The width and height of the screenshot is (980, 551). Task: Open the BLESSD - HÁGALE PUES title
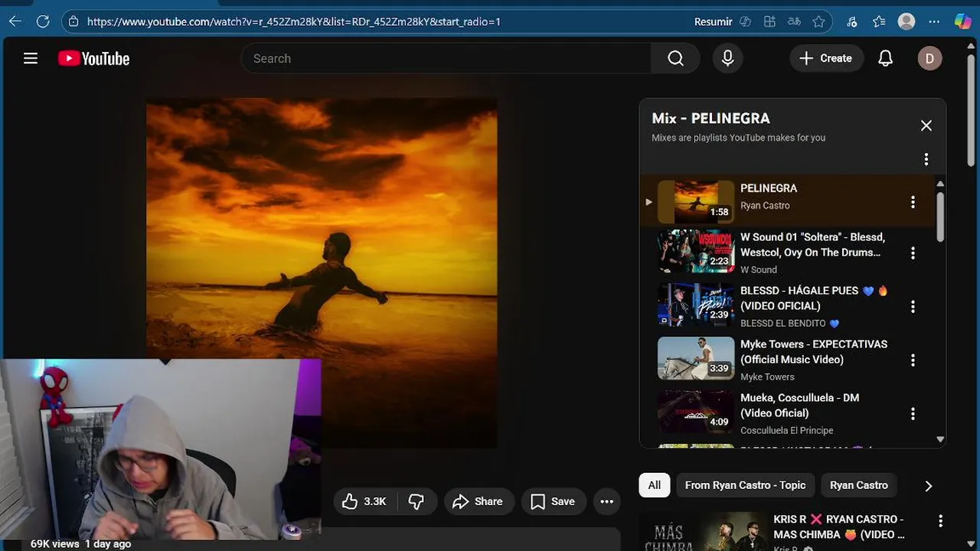[x=814, y=298]
